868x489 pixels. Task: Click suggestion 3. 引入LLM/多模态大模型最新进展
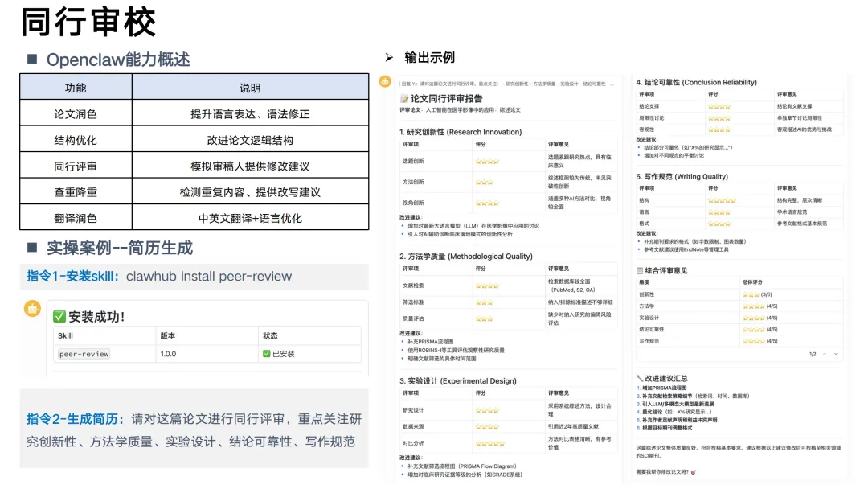coord(675,405)
